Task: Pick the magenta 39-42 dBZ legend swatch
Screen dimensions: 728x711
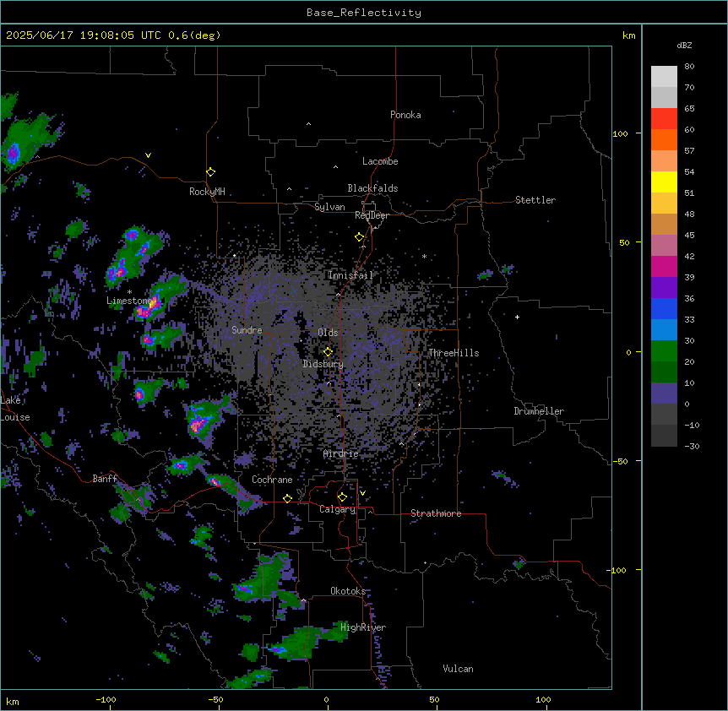Action: coord(664,266)
